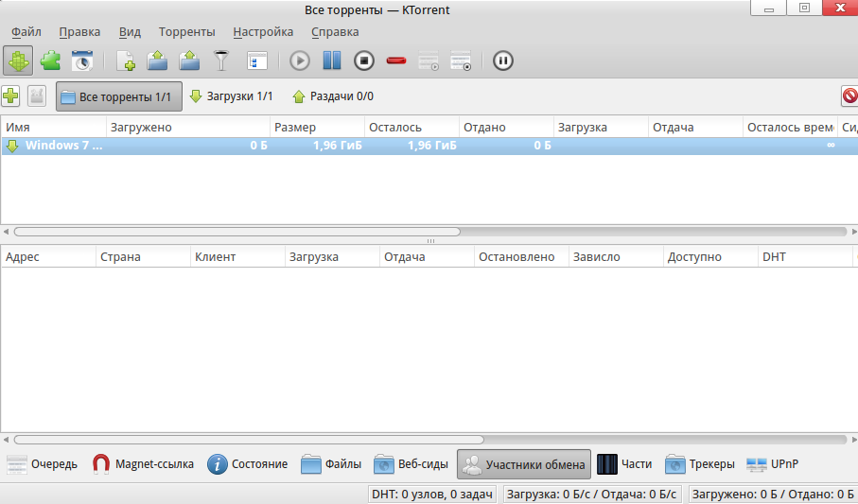The image size is (858, 504).
Task: Add a new group with green plus
Action: tap(10, 96)
